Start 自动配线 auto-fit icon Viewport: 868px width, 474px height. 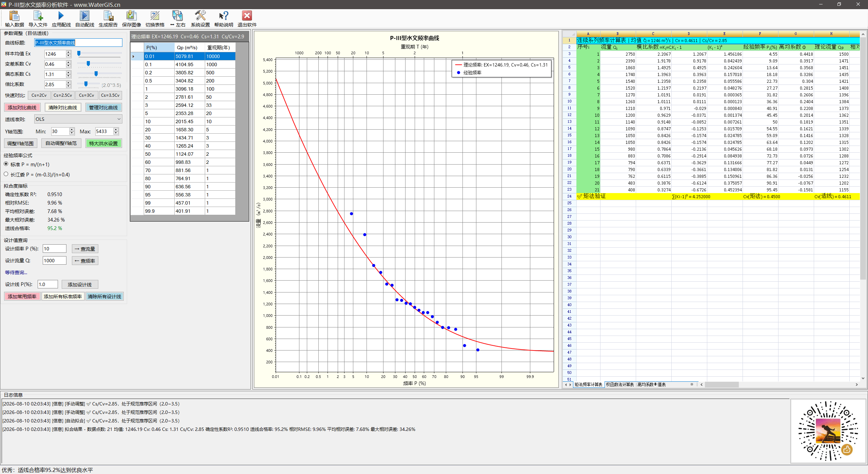pos(84,19)
